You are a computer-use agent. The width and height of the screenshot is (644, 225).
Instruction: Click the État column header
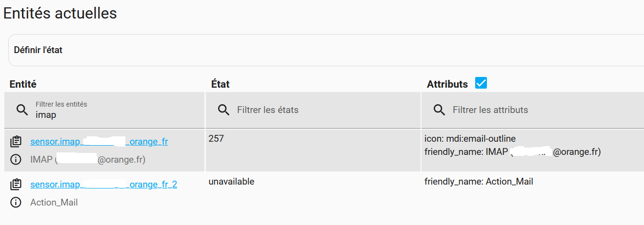pyautogui.click(x=220, y=84)
